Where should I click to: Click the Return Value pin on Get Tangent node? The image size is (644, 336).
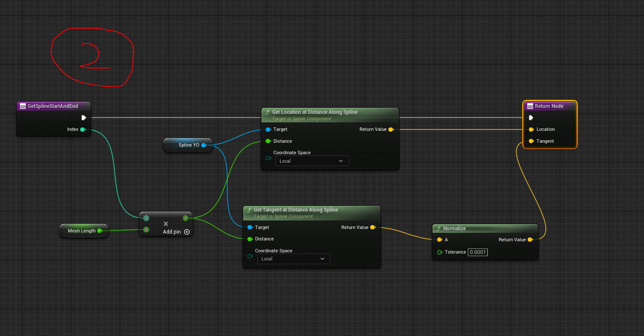pyautogui.click(x=372, y=227)
